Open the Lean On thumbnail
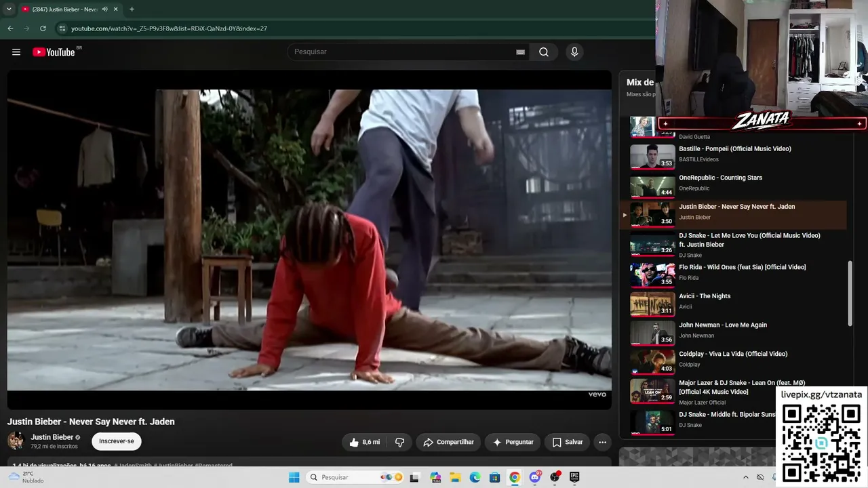 (x=652, y=391)
